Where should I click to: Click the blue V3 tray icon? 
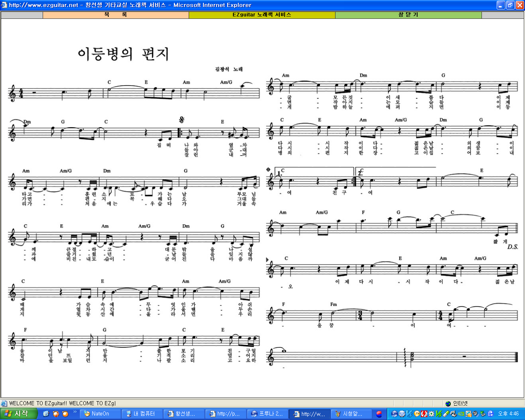[x=409, y=414]
